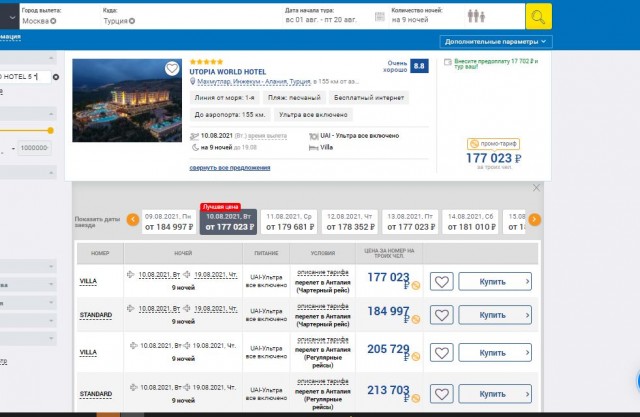Select date tab 10.08.2021 от 177 023

point(229,222)
